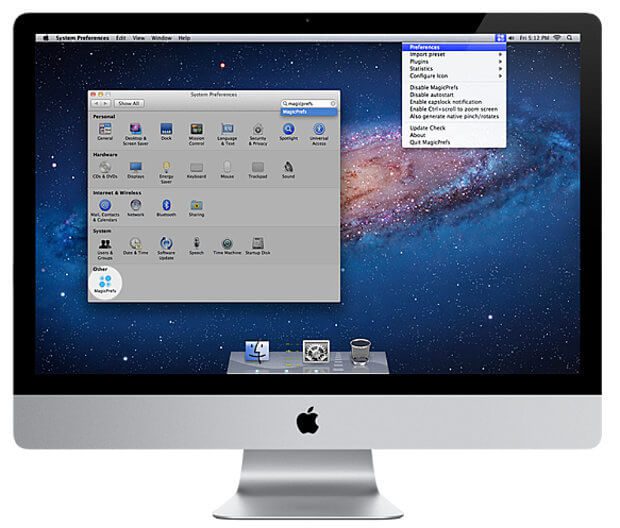Open Universal Access preferences
The width and height of the screenshot is (620, 528).
coord(319,134)
